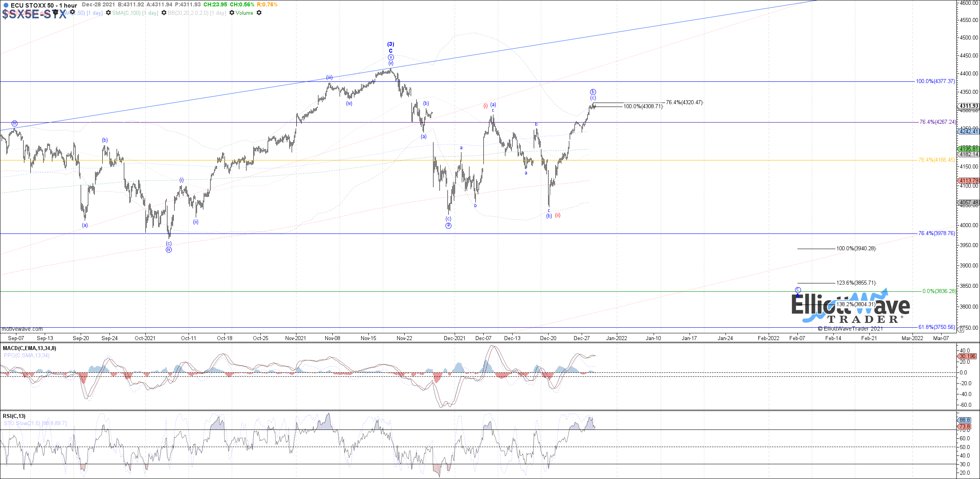The height and width of the screenshot is (479, 980).
Task: Click the 4242.41 price axis tag
Action: tap(969, 131)
